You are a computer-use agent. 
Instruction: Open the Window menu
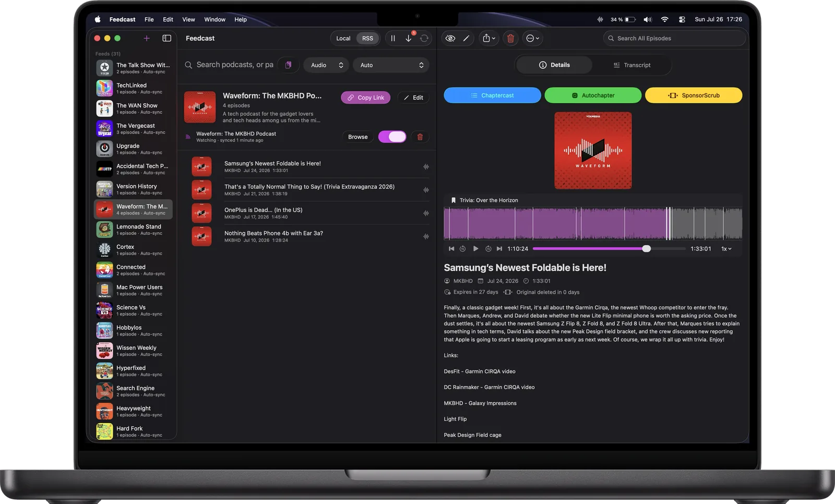coord(214,19)
